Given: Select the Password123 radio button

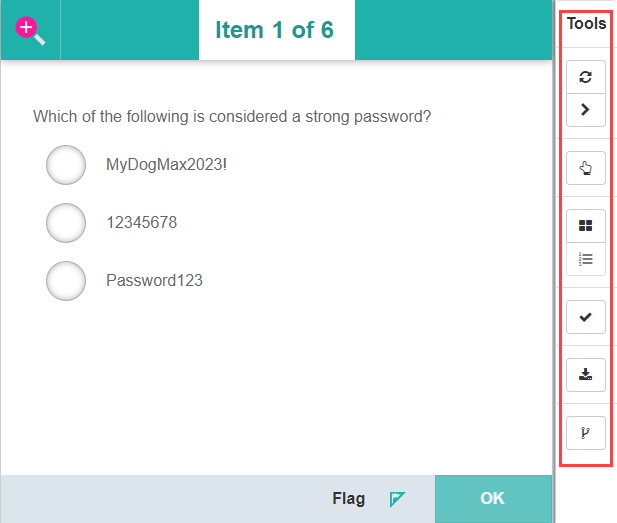Looking at the screenshot, I should pos(66,281).
